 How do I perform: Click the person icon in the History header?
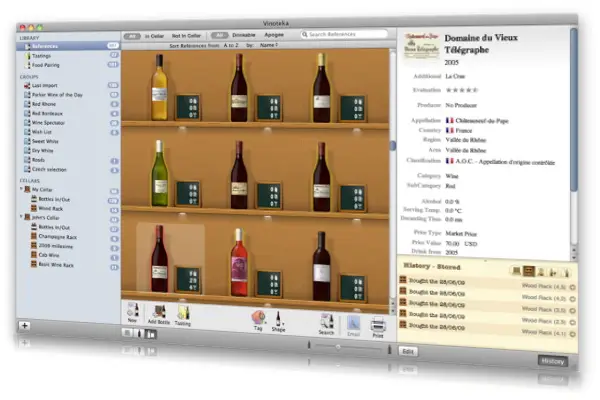pos(541,272)
